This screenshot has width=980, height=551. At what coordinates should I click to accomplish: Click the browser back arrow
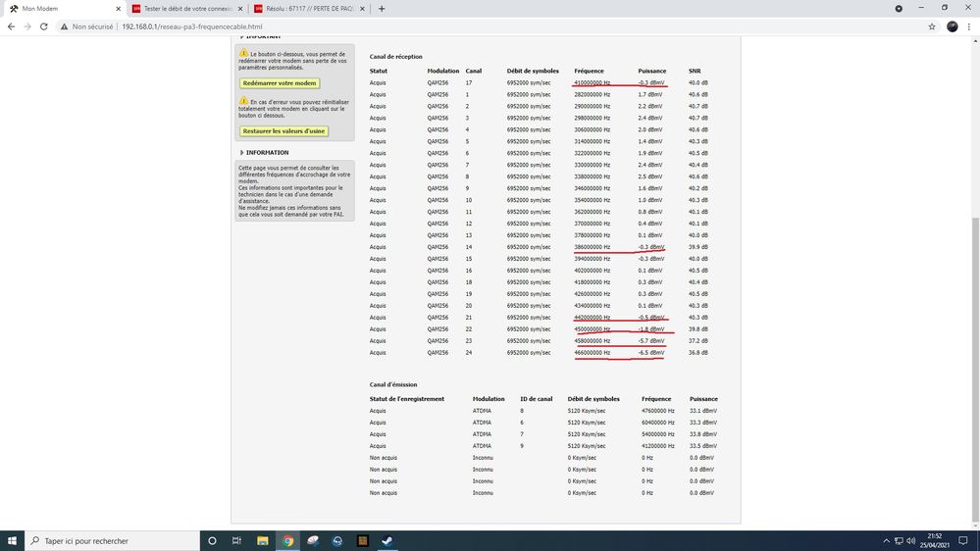tap(11, 26)
